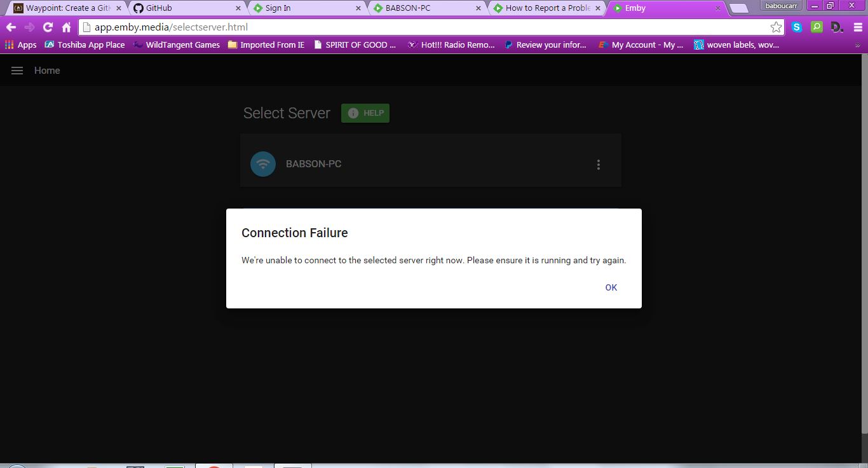Open the baboucarr profile button

click(782, 6)
